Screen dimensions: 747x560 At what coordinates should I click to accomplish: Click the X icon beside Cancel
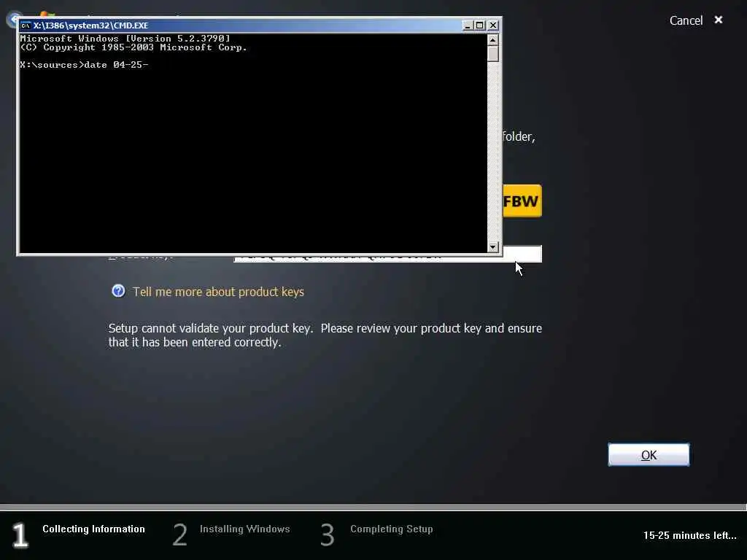pos(719,20)
